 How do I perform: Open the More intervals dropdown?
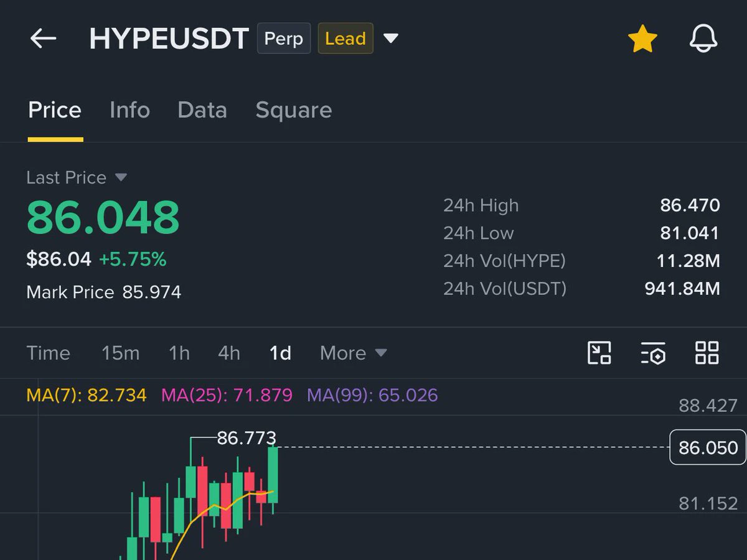pyautogui.click(x=354, y=353)
